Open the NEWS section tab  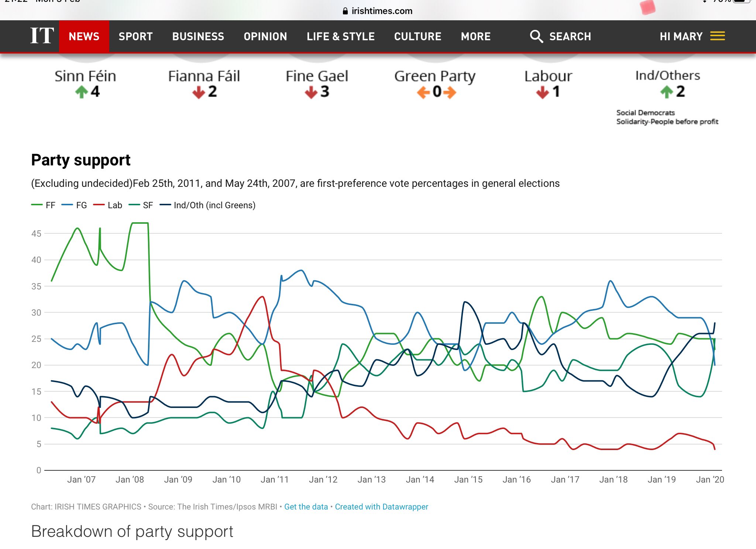[x=84, y=37]
